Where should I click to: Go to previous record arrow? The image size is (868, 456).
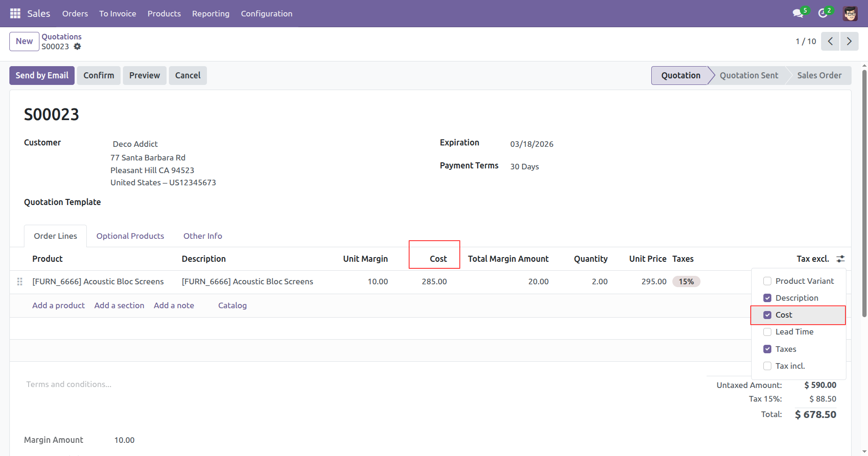(x=830, y=41)
